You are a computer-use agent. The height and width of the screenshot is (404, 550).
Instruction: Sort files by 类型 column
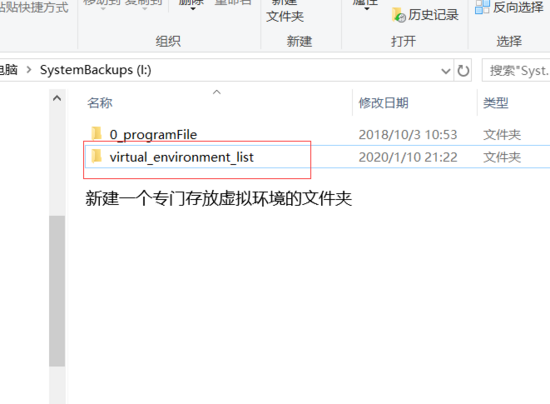click(496, 103)
